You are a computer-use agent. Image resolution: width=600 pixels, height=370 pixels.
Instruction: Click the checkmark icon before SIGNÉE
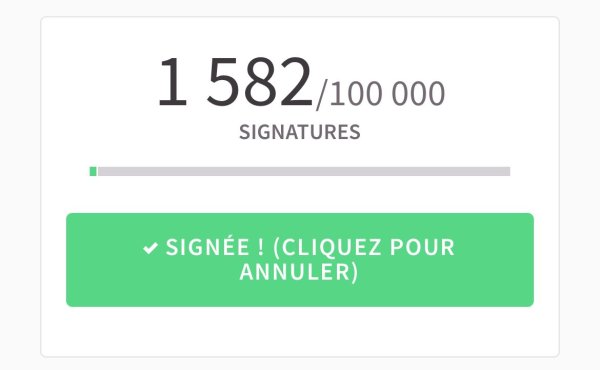pyautogui.click(x=150, y=248)
